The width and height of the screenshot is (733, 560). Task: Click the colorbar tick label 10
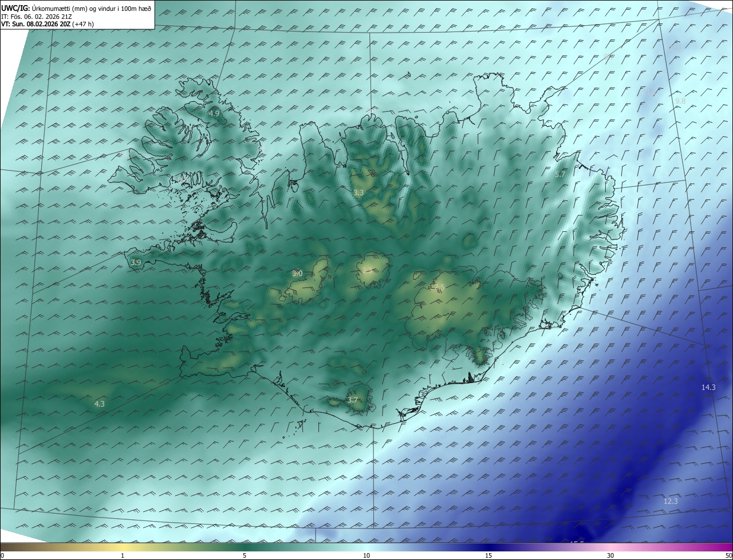point(366,555)
